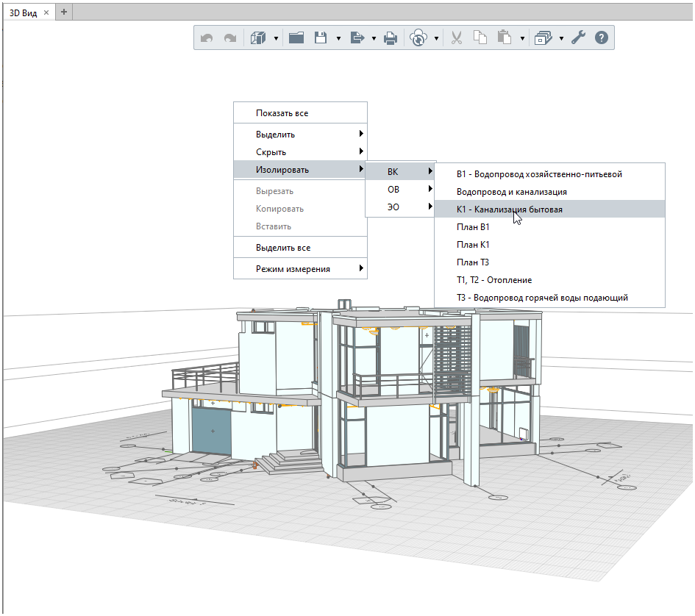The width and height of the screenshot is (695, 616).
Task: Add new tab with plus button
Action: (x=64, y=12)
